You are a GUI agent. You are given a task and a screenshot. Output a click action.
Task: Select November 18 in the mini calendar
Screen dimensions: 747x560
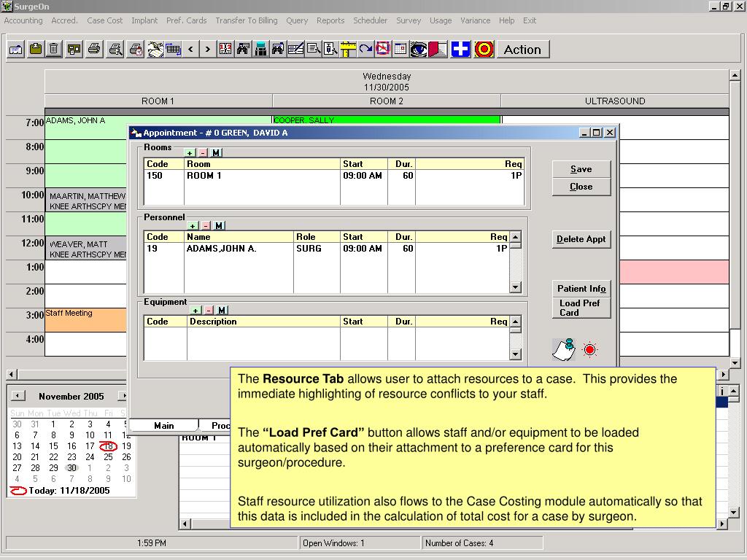click(108, 446)
